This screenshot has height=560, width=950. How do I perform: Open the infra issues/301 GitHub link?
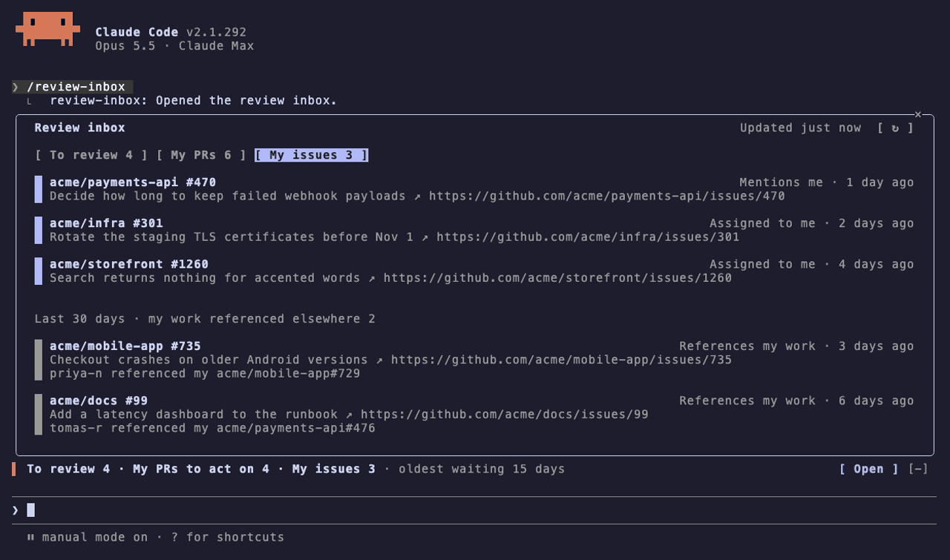588,237
